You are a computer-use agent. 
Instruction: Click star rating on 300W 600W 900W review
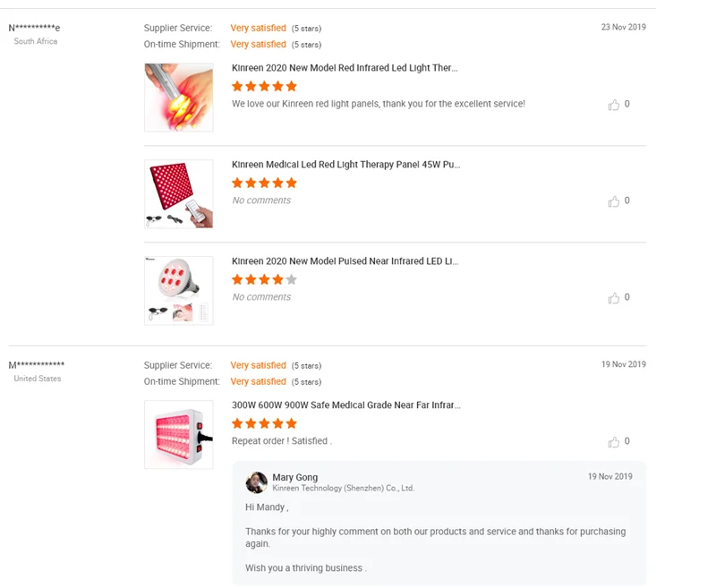(264, 424)
